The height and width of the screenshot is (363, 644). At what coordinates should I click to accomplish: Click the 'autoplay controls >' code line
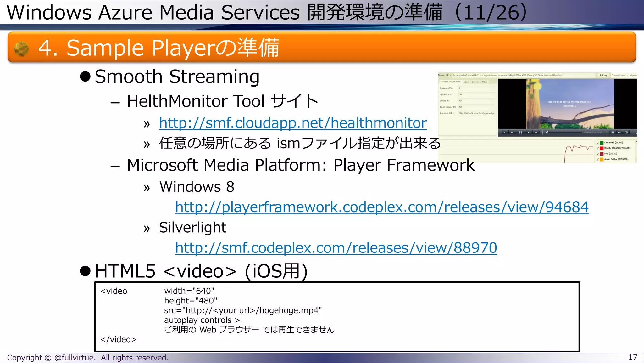pos(202,320)
